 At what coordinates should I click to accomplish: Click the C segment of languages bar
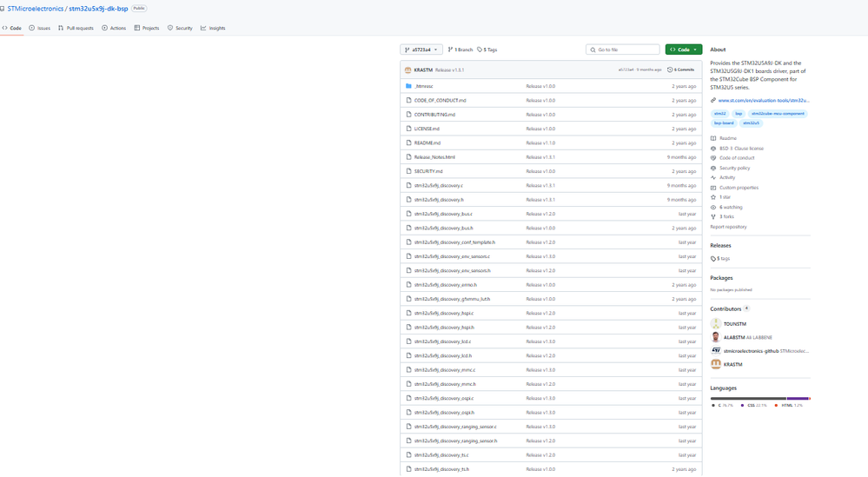click(748, 399)
